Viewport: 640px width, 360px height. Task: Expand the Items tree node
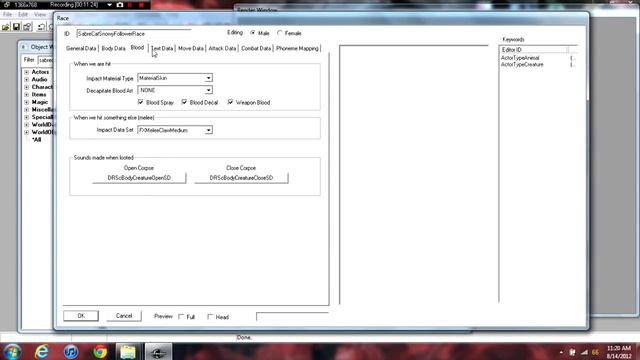pos(27,95)
